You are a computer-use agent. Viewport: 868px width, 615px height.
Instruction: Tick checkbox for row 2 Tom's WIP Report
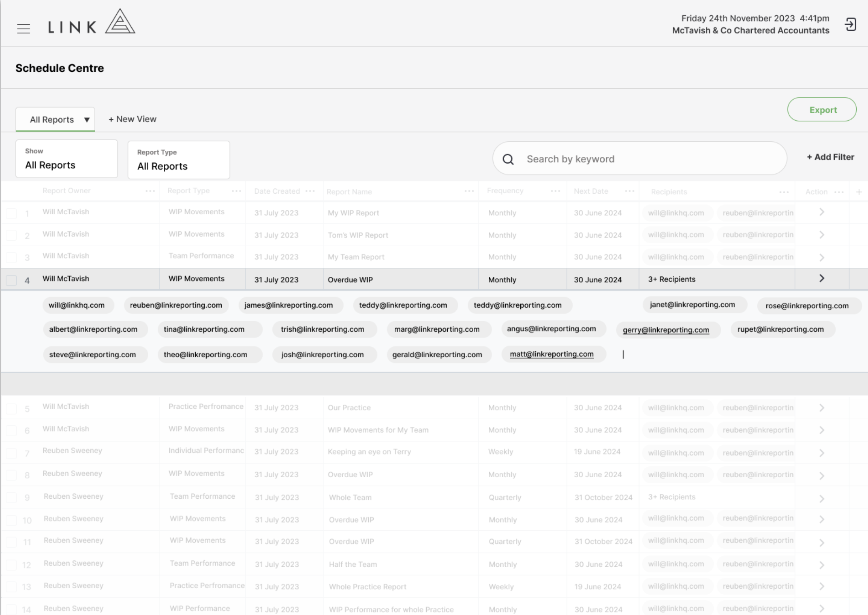pyautogui.click(x=11, y=235)
